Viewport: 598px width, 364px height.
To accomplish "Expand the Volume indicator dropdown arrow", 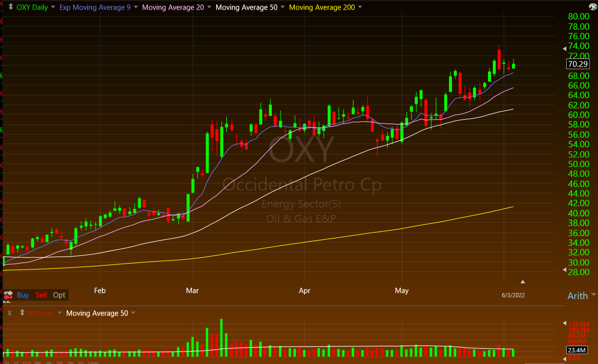I will (x=60, y=313).
